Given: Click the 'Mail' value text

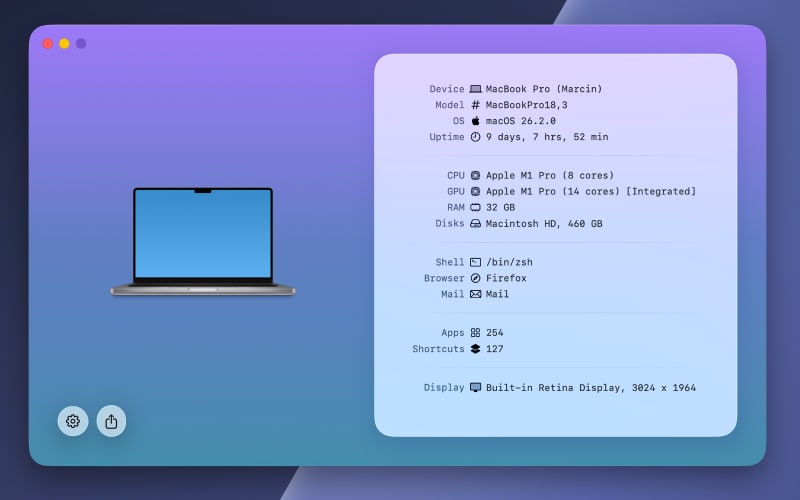Looking at the screenshot, I should coord(497,294).
